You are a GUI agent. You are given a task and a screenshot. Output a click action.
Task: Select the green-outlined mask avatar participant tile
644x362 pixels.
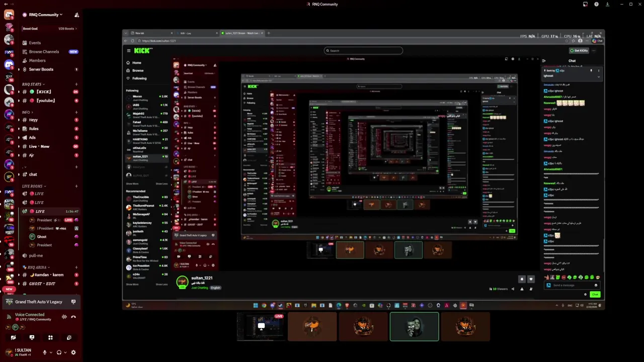[x=414, y=327]
